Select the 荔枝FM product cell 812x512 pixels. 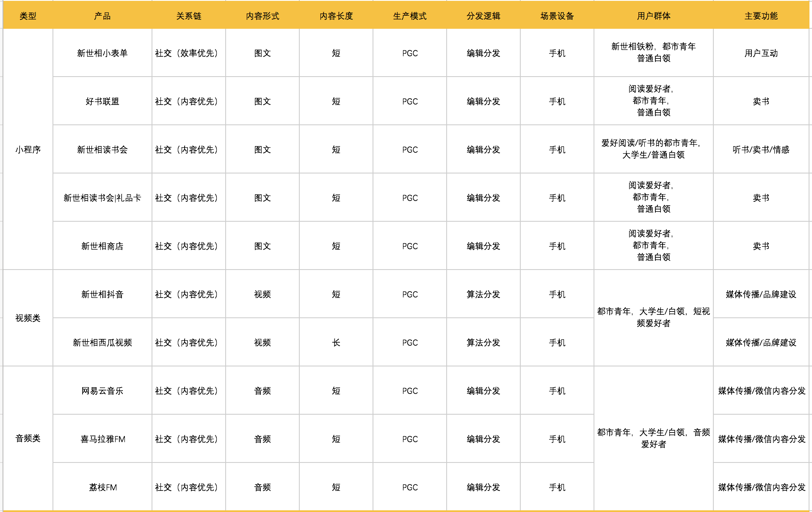(102, 487)
